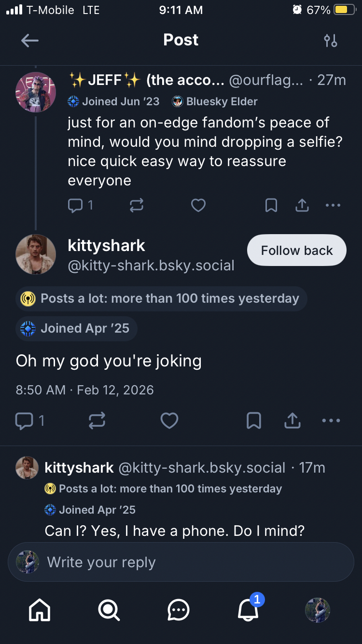Repost JEFF's selfie request post
362x644 pixels.
pos(137,206)
